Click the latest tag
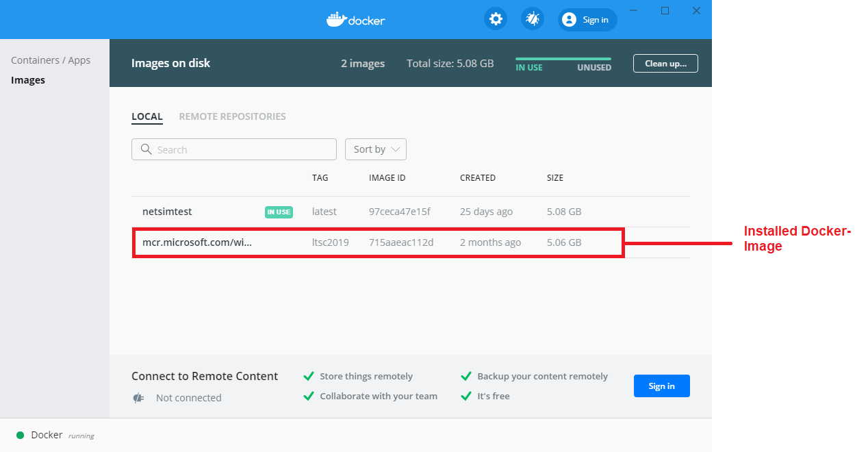 [324, 212]
